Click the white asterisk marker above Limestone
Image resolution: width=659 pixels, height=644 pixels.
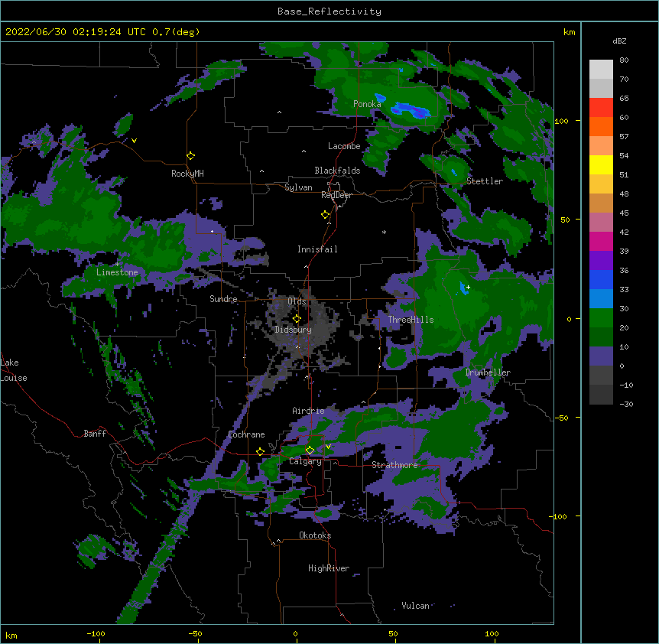(117, 264)
